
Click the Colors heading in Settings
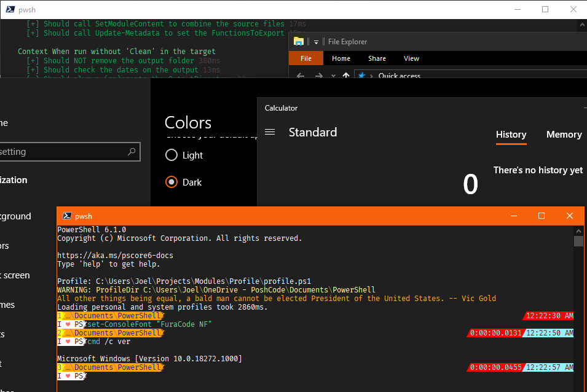[x=188, y=123]
